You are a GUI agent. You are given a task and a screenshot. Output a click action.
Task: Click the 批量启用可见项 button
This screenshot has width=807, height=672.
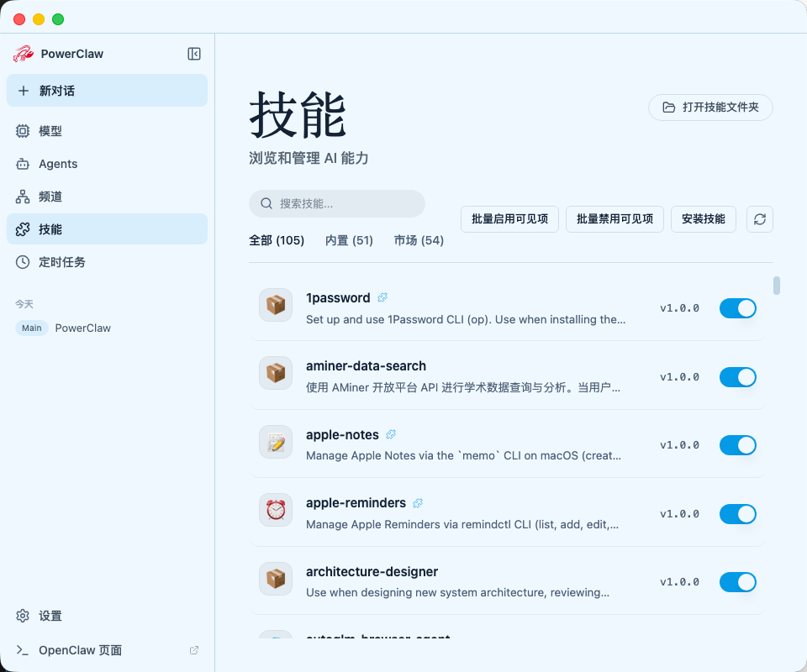click(x=509, y=219)
